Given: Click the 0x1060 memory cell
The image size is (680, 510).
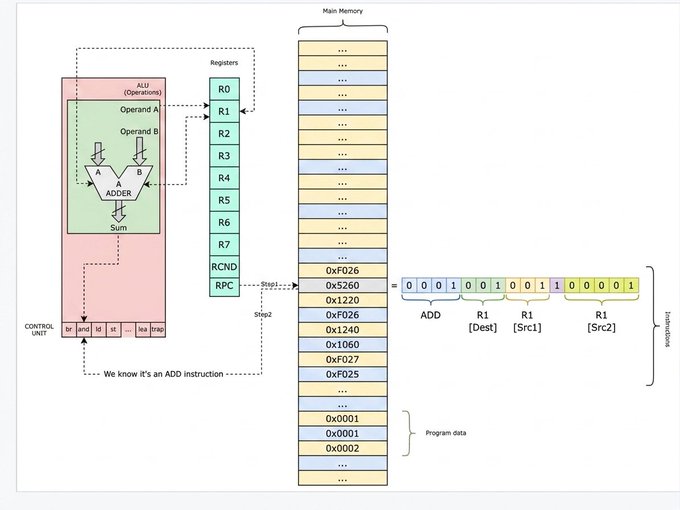Looking at the screenshot, I should (x=343, y=345).
